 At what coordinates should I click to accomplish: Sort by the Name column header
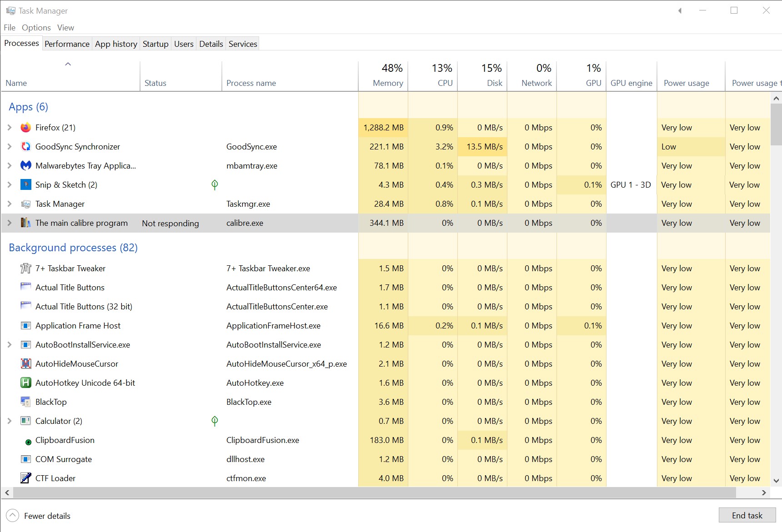[x=70, y=76]
